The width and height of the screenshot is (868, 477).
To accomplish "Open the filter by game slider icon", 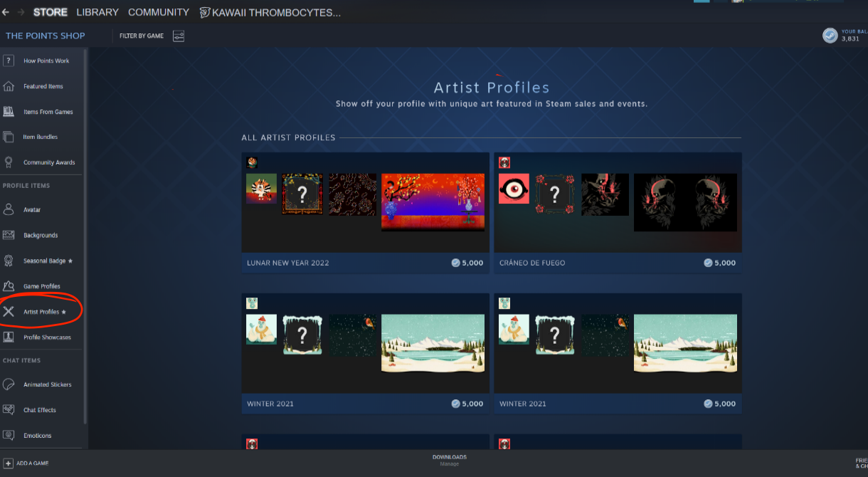I will 178,36.
